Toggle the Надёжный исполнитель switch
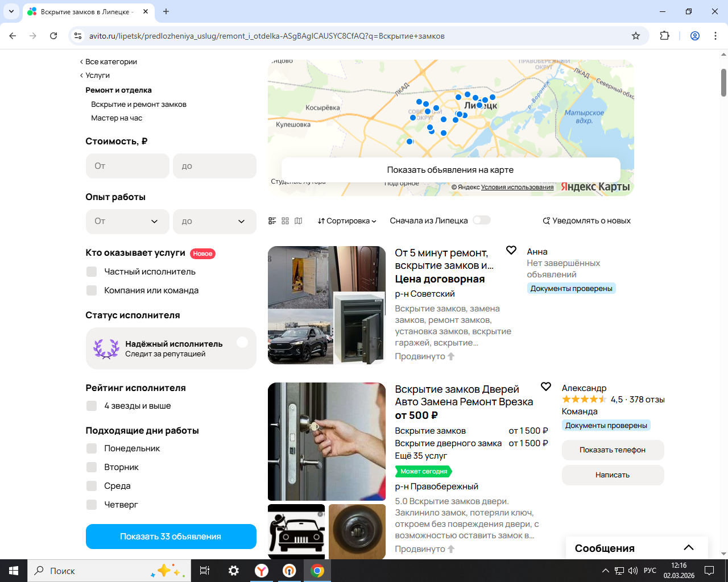This screenshot has height=582, width=728. (x=242, y=342)
